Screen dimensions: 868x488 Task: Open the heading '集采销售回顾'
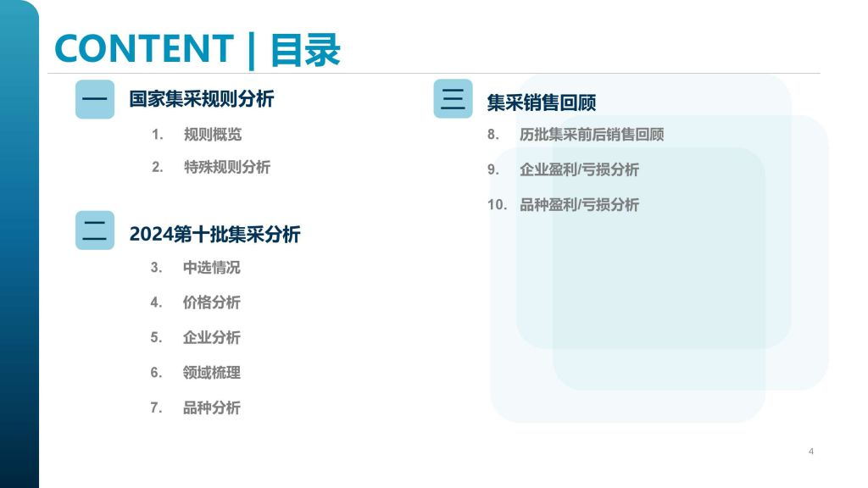[x=541, y=103]
